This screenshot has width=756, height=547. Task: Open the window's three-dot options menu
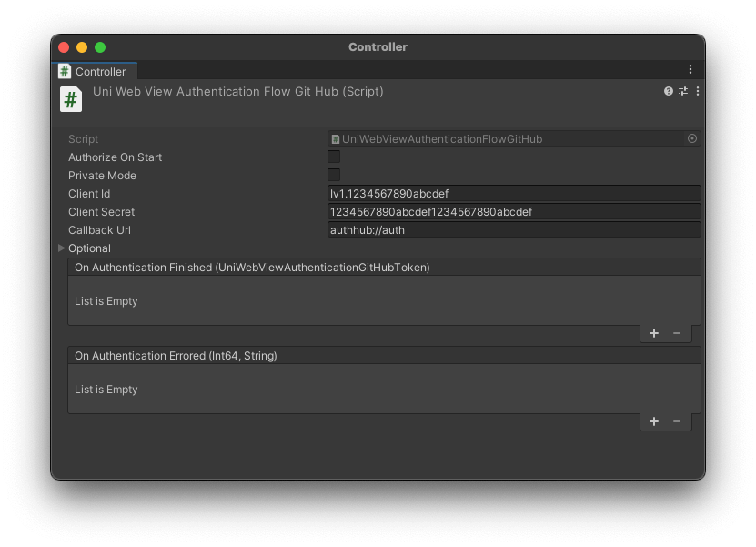pos(690,70)
